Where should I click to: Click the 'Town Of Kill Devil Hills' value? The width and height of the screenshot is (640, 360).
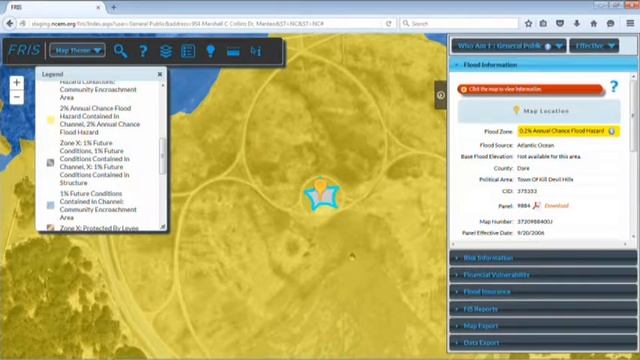coord(545,180)
